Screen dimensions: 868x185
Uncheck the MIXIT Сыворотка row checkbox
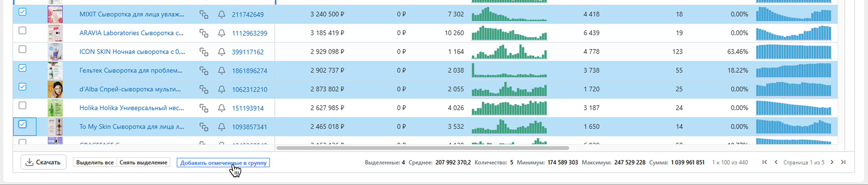pos(22,12)
